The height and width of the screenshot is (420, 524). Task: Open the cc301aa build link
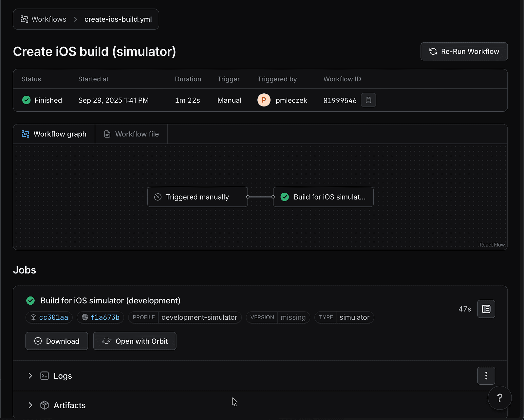pos(53,317)
